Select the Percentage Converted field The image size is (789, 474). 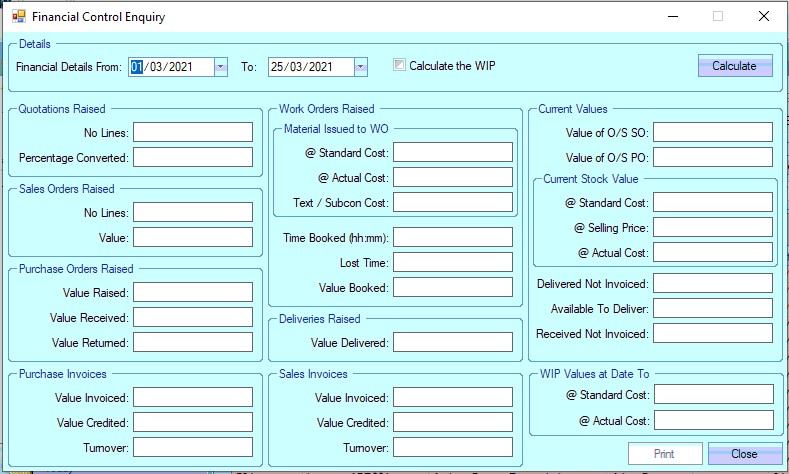pyautogui.click(x=193, y=157)
